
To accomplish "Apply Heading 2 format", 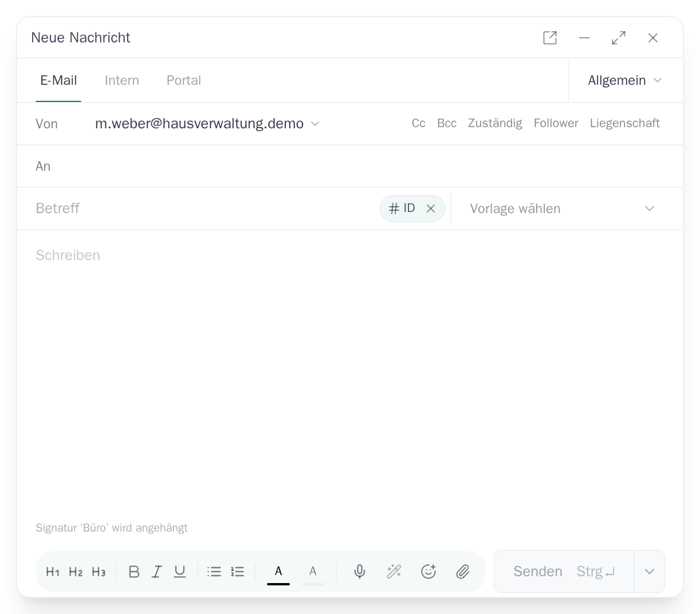I will [x=76, y=572].
